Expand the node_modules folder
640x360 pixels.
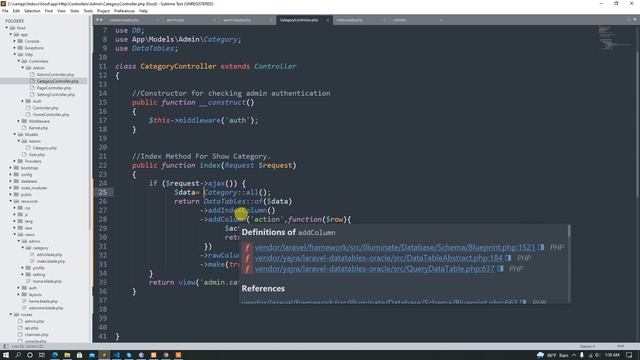11,188
